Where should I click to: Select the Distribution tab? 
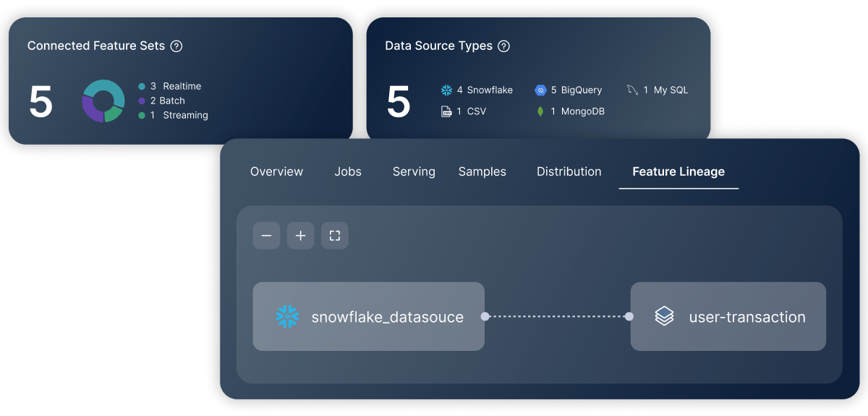click(x=569, y=171)
